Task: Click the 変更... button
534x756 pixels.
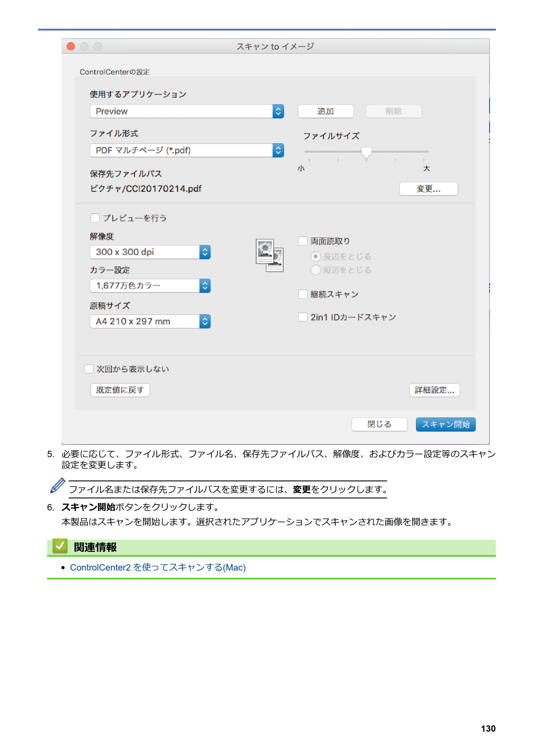Action: (x=428, y=189)
